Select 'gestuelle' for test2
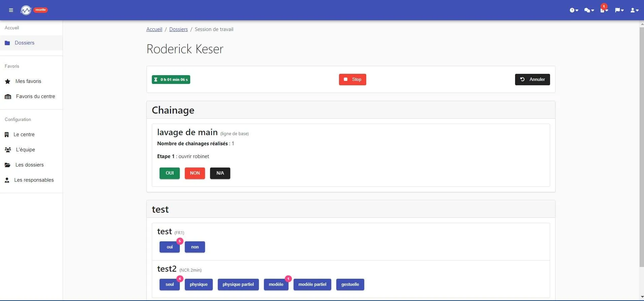 coord(350,284)
